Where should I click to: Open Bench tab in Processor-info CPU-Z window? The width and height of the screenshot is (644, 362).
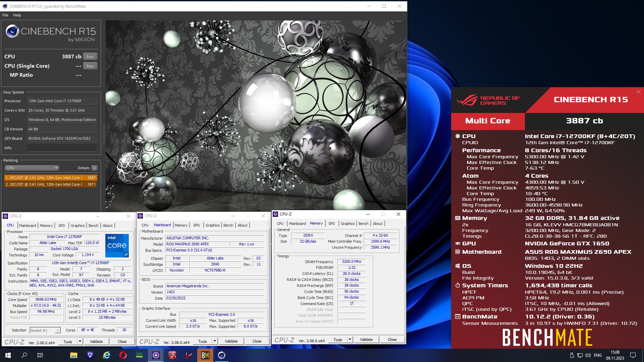(x=93, y=226)
